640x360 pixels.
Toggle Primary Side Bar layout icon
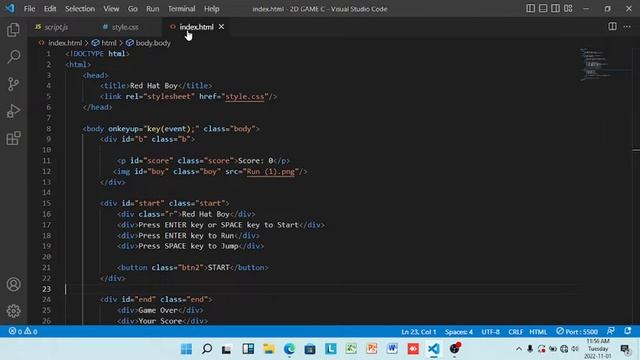[530, 8]
